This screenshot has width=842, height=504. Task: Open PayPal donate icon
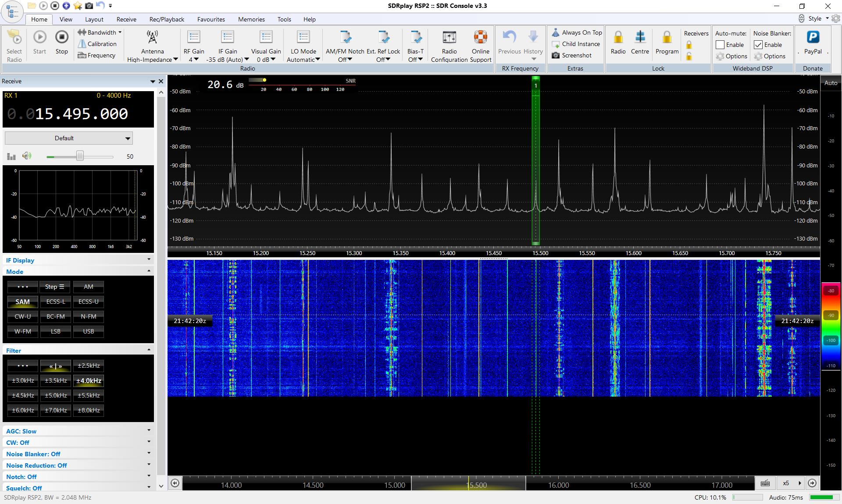(813, 38)
